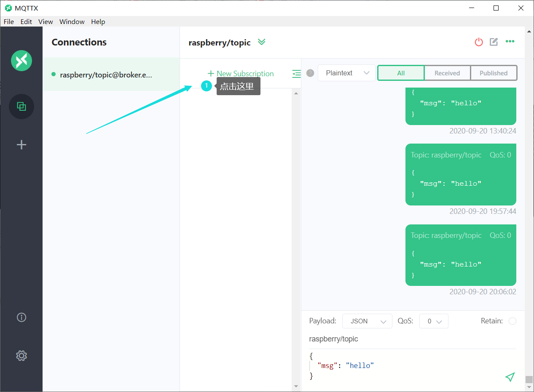Click the raspberry/topic publish topic field
This screenshot has width=534, height=392.
[x=413, y=339]
